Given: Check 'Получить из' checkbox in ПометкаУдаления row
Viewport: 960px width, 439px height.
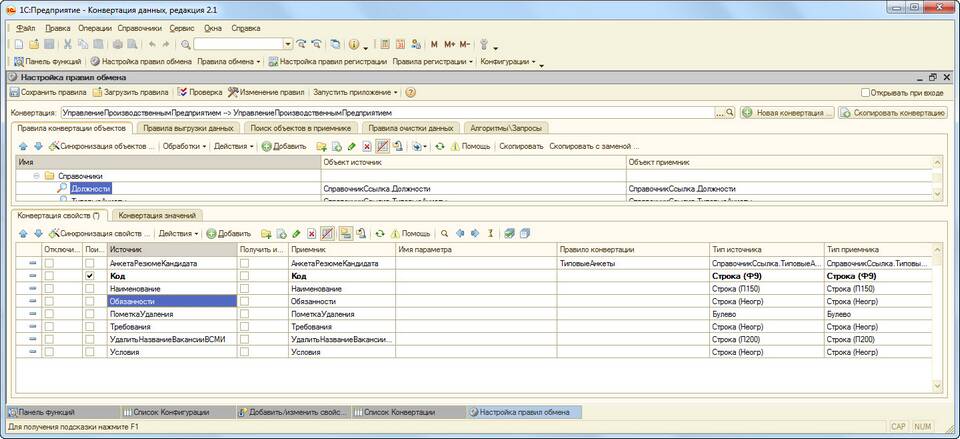Looking at the screenshot, I should pos(245,314).
